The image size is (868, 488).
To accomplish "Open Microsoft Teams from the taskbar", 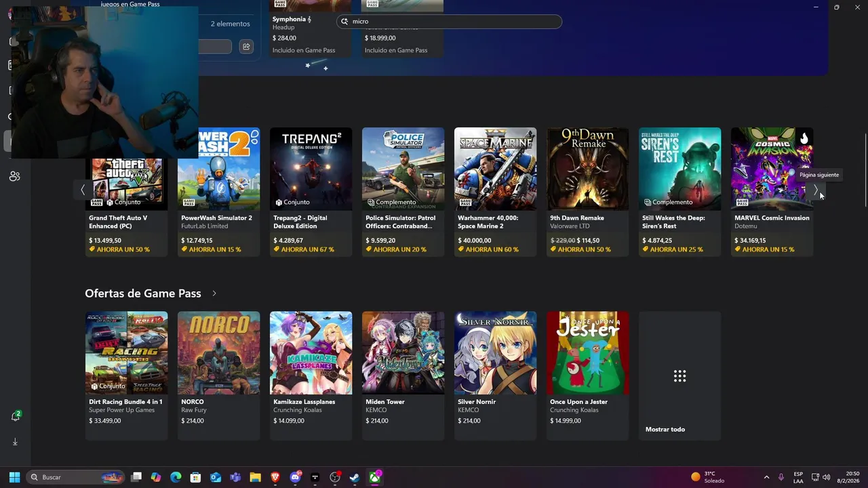I will (x=235, y=477).
